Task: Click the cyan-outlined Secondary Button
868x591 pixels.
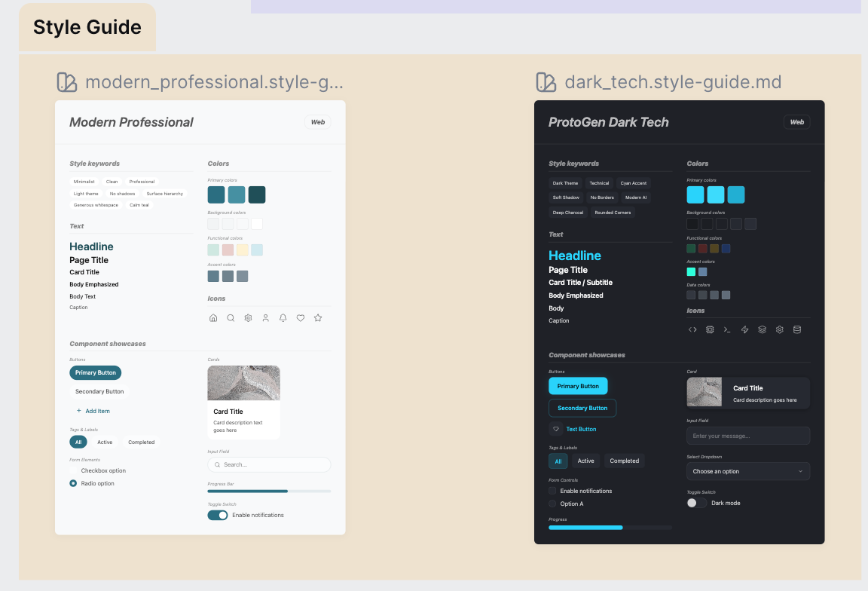Action: [x=582, y=408]
